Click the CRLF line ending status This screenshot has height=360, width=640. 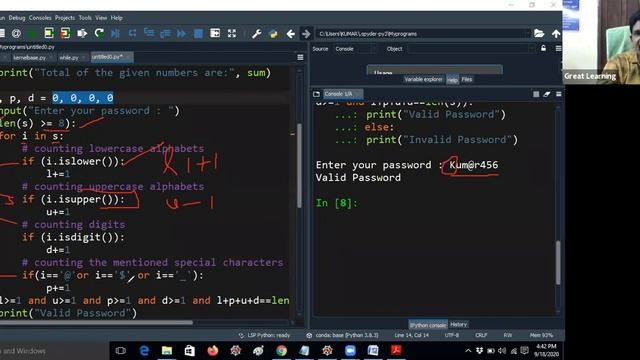tap(481, 335)
